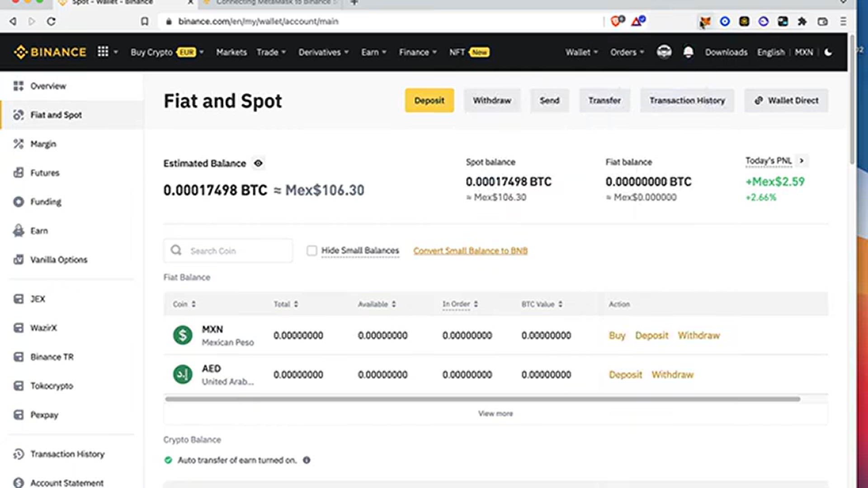868x488 pixels.
Task: Bookmark this page icon
Action: 145,21
